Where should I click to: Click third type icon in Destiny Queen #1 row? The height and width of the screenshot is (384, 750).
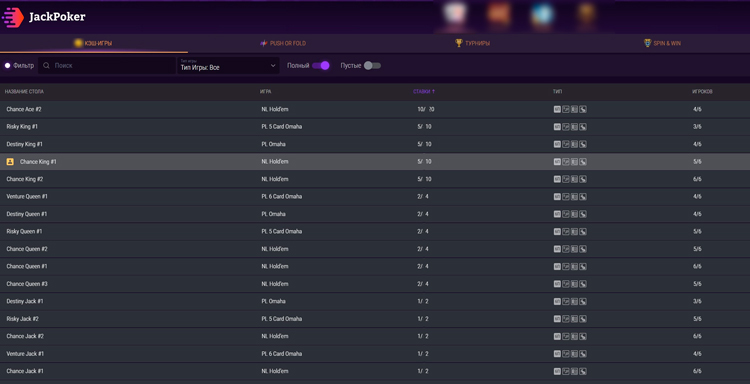tap(574, 214)
